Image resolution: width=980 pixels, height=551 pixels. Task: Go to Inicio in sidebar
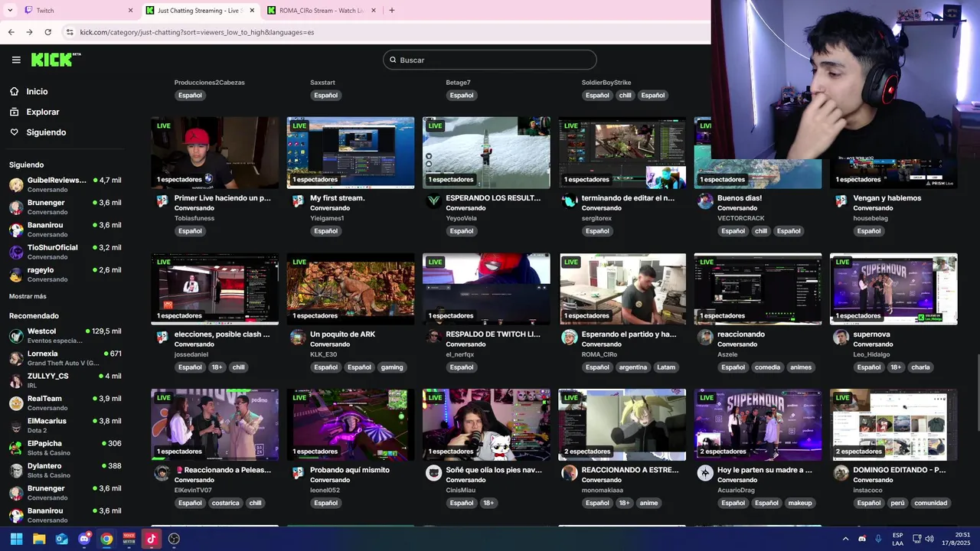pyautogui.click(x=37, y=91)
